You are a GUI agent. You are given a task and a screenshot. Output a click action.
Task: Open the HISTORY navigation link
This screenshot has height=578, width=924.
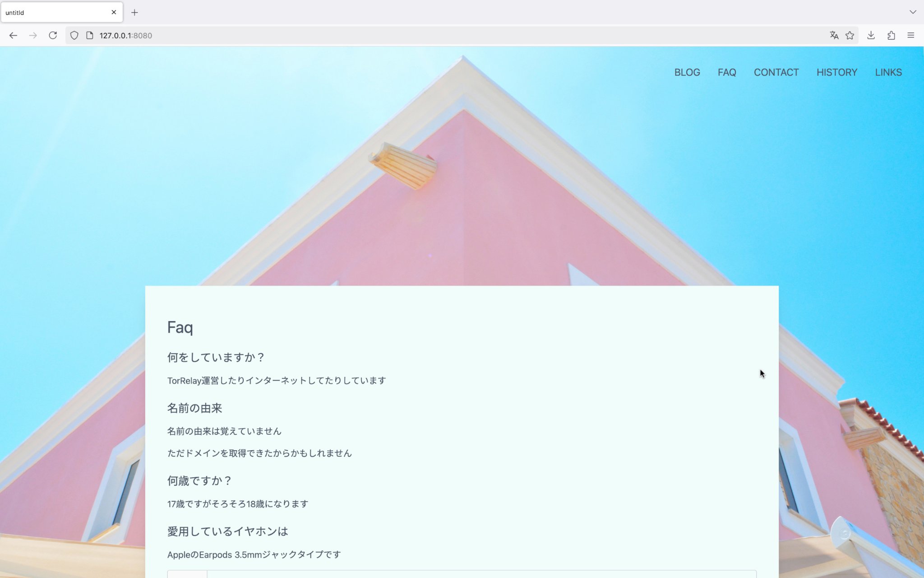pyautogui.click(x=836, y=72)
